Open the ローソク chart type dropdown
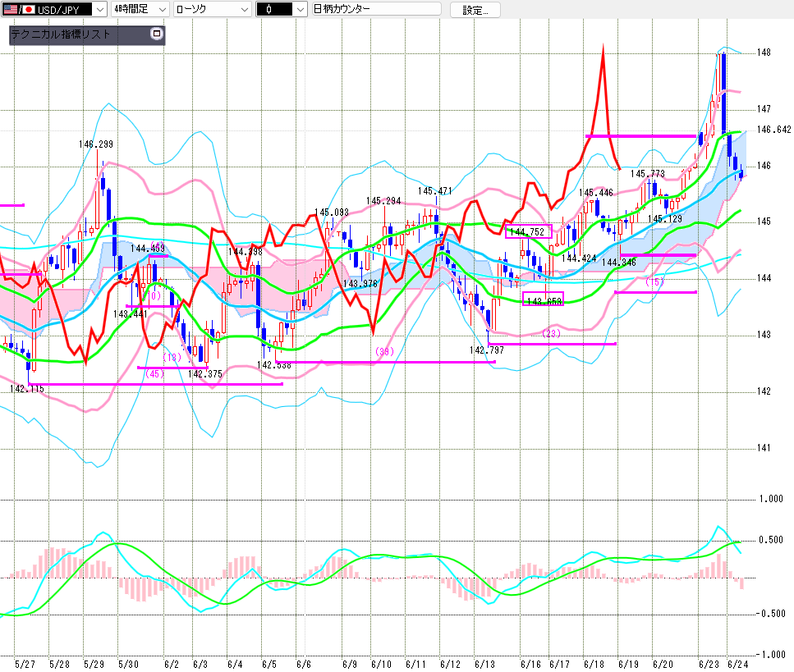 click(x=212, y=9)
